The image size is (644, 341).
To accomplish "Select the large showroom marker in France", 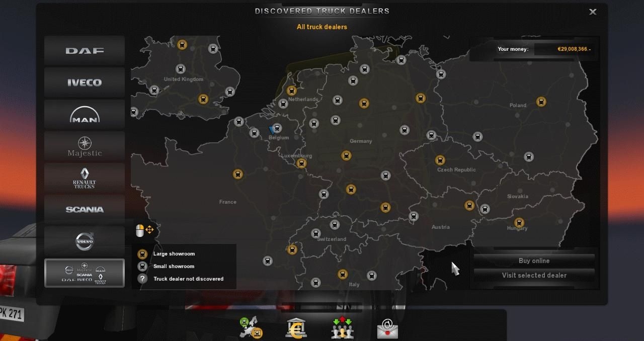I will (238, 174).
